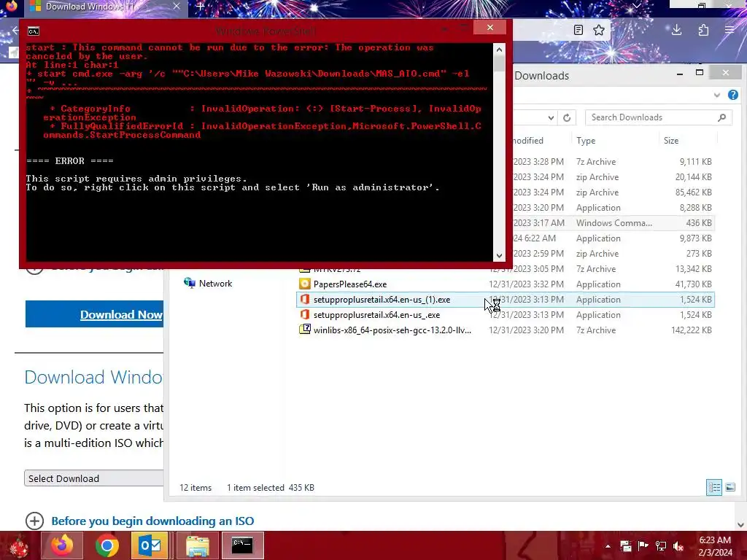Image resolution: width=747 pixels, height=560 pixels.
Task: Open File Explorer from the taskbar
Action: 198,546
